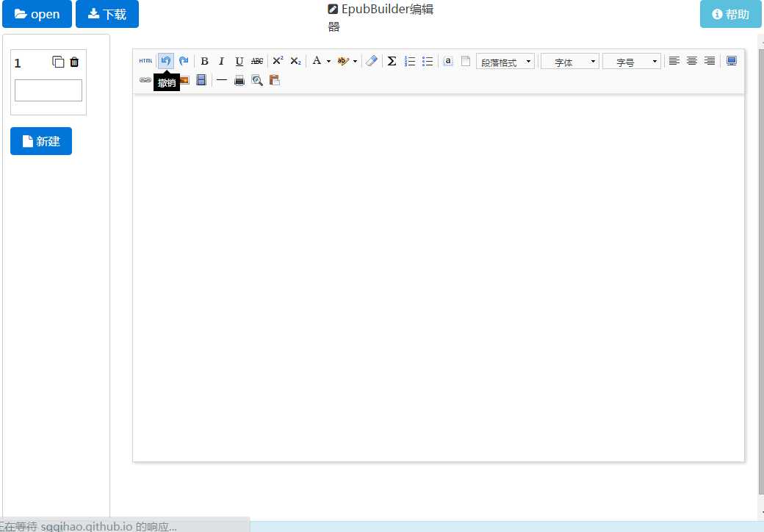Screen dimensions: 764x532
Task: Click the open button
Action: (37, 14)
